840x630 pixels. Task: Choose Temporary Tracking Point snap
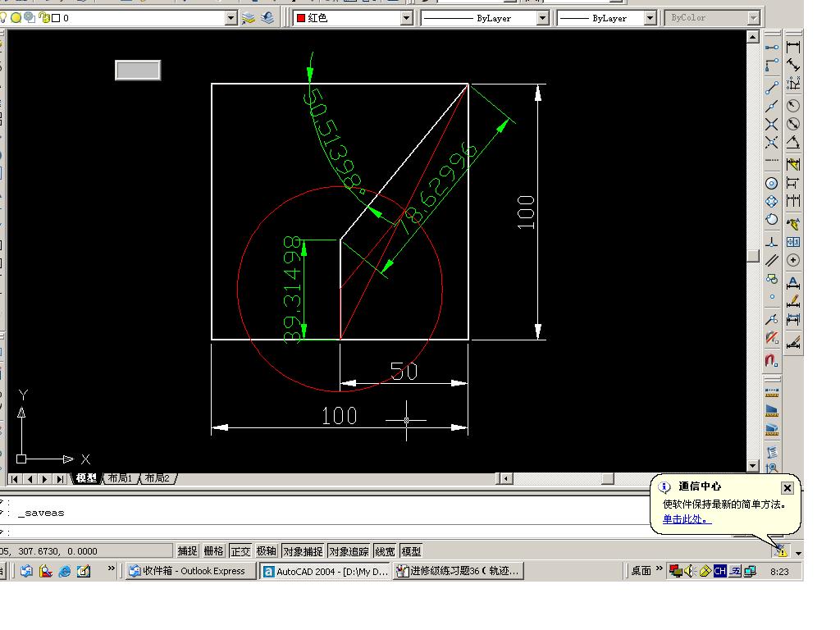coord(771,47)
